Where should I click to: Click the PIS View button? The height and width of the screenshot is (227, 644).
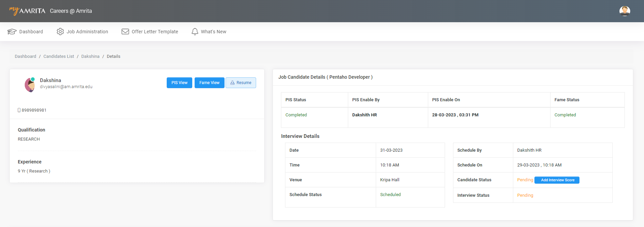coord(179,83)
